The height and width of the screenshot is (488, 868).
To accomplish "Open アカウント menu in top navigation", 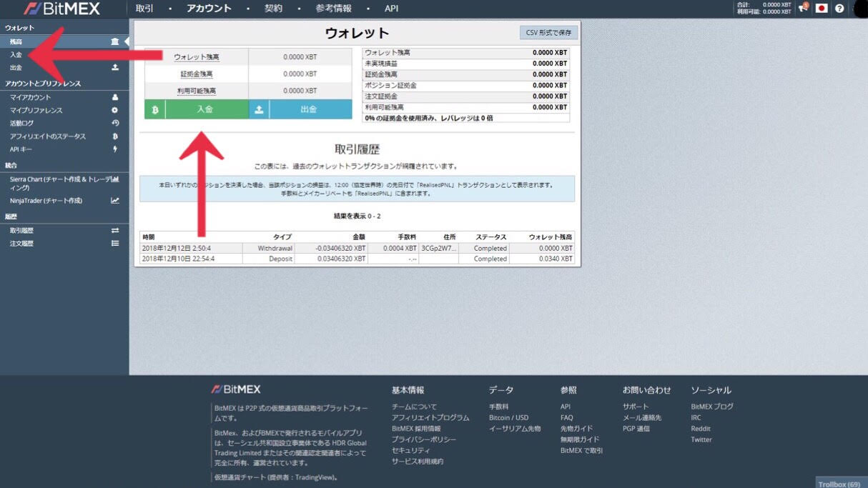I will point(209,9).
